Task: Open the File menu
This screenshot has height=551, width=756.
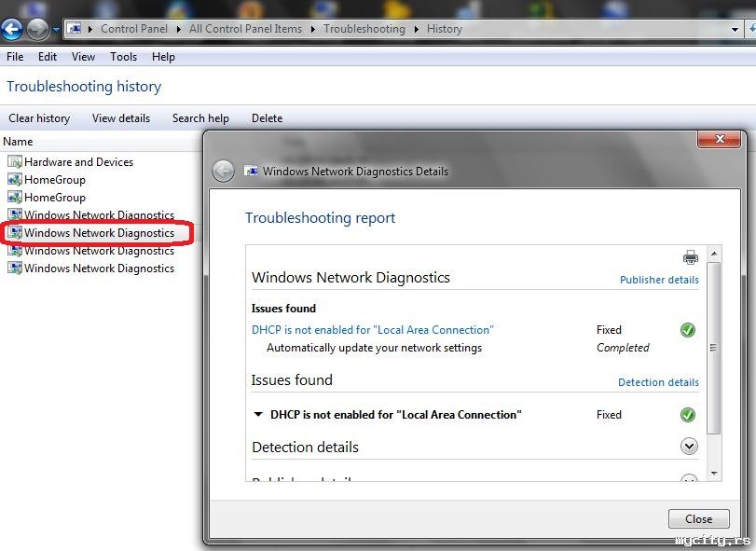Action: coord(15,57)
